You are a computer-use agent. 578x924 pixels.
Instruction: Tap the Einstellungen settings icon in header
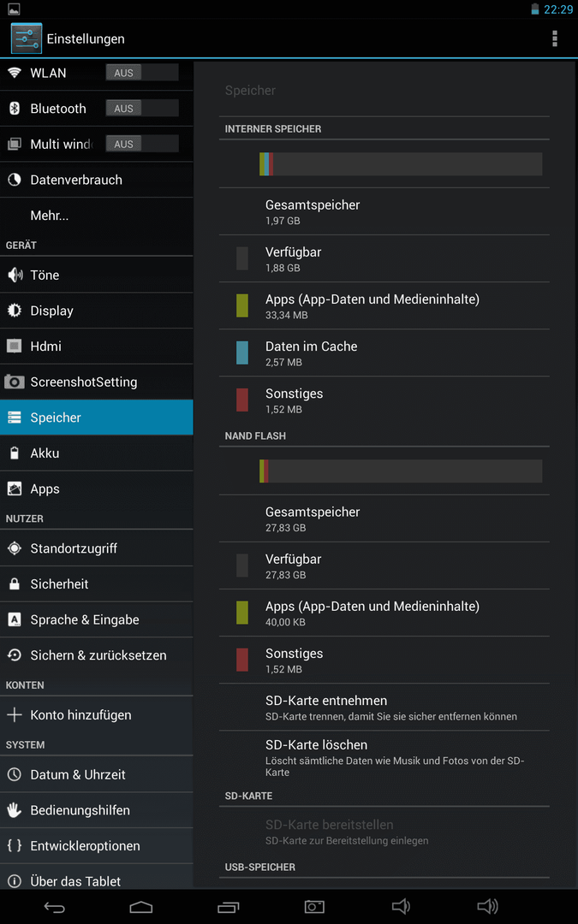click(27, 38)
